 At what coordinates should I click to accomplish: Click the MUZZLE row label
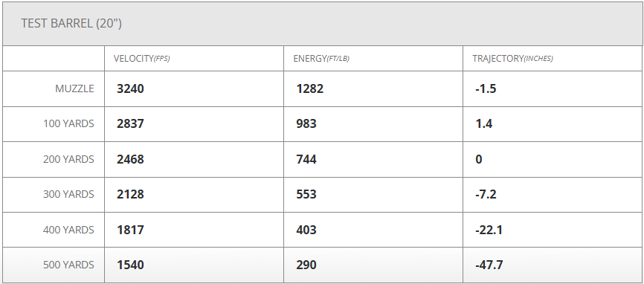pos(74,88)
